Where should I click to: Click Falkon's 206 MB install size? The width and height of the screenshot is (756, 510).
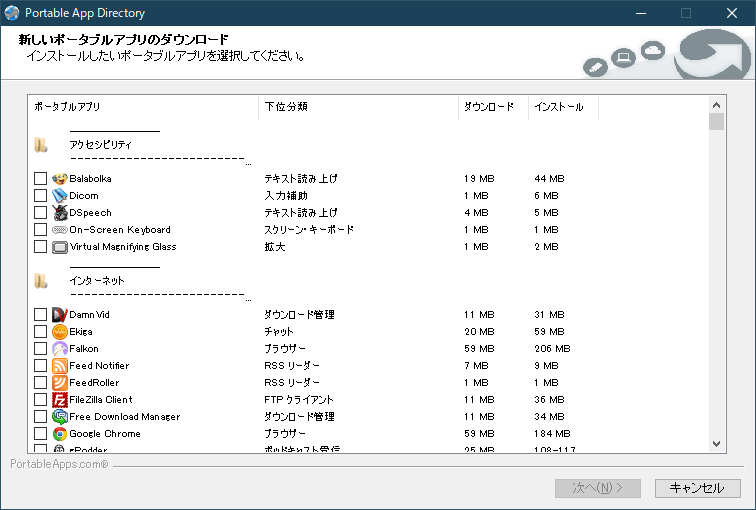tap(553, 349)
